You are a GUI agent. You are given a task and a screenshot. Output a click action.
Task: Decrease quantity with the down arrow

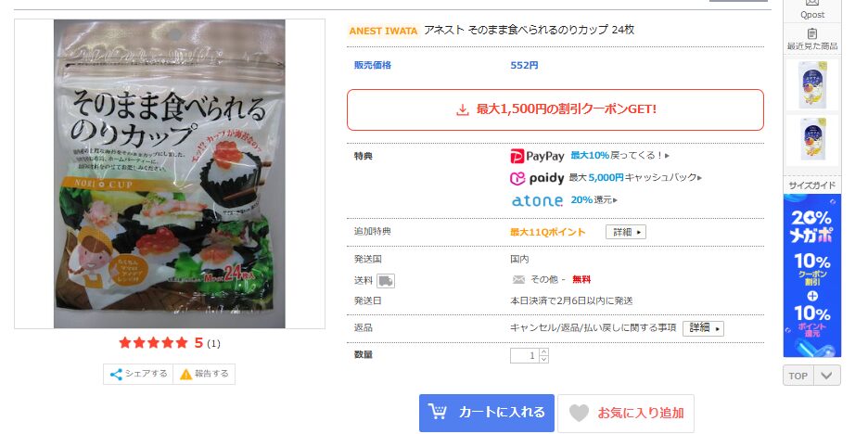tap(543, 359)
